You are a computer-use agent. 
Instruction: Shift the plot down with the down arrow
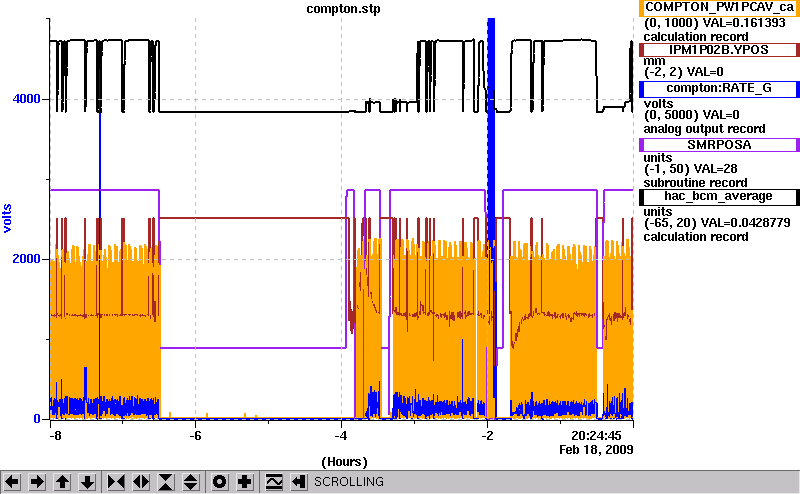(87, 482)
